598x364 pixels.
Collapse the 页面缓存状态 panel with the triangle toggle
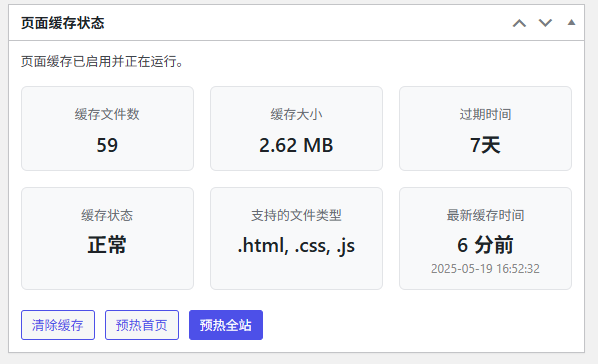click(571, 23)
